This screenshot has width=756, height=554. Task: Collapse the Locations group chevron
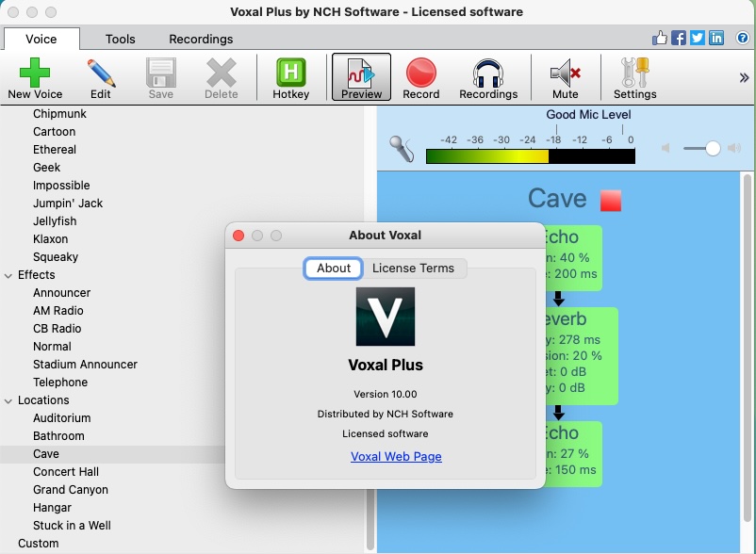[8, 400]
